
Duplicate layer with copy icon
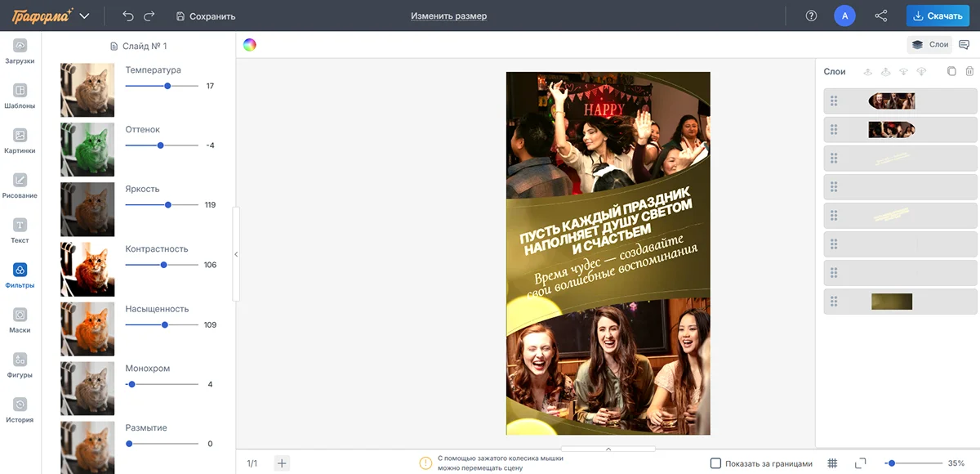coord(951,72)
